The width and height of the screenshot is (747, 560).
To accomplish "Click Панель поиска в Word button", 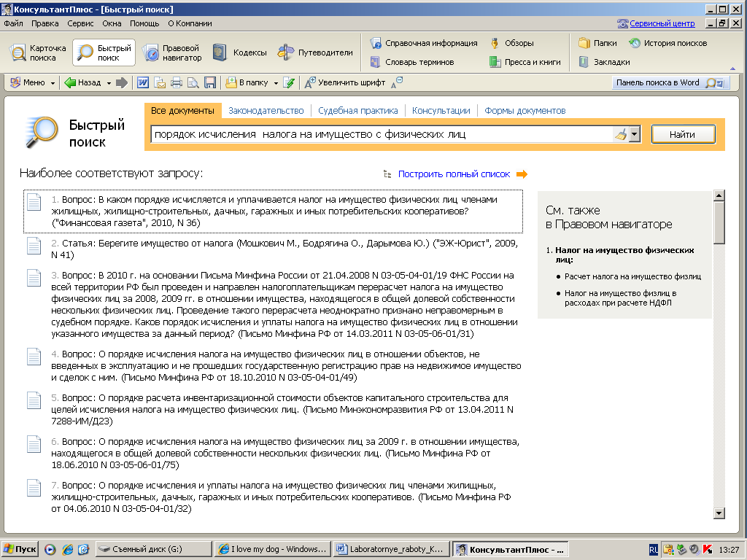I will point(670,82).
